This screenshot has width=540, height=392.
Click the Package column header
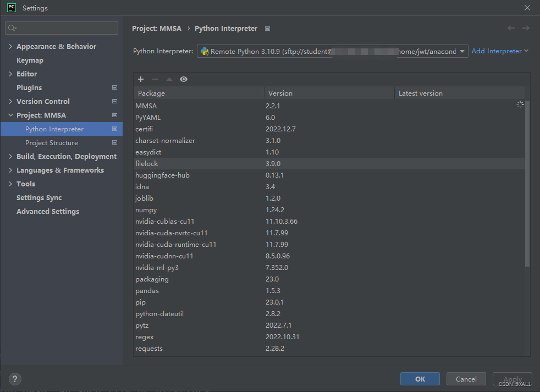click(x=199, y=93)
